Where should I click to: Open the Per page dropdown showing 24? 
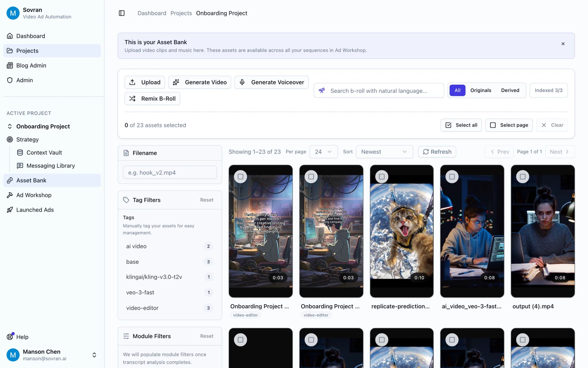click(323, 151)
